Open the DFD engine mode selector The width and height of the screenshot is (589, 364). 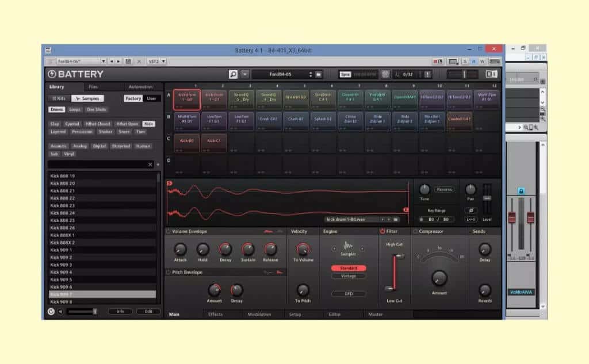349,294
